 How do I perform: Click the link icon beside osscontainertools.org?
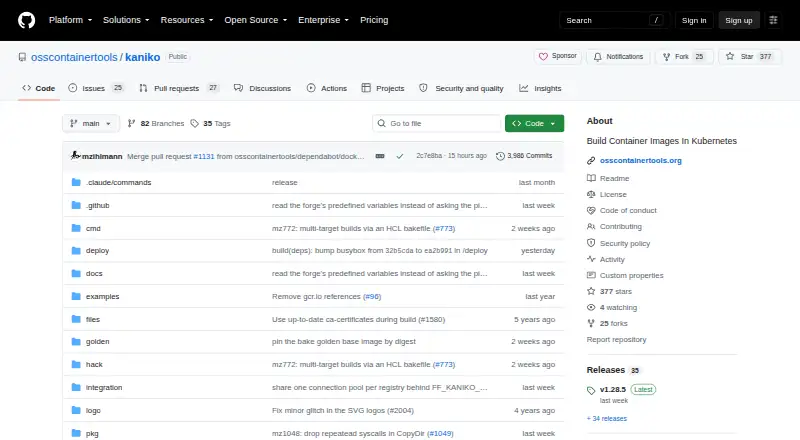tap(591, 160)
